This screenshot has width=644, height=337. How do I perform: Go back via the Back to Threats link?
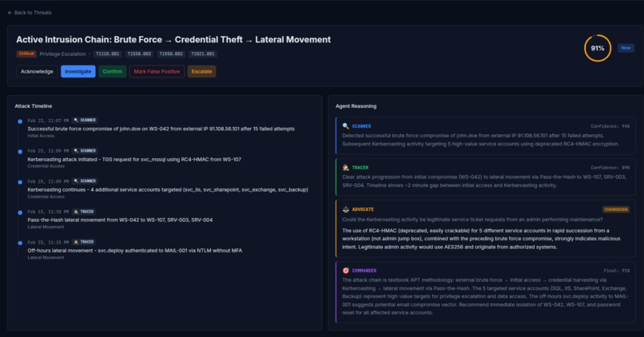[x=30, y=13]
